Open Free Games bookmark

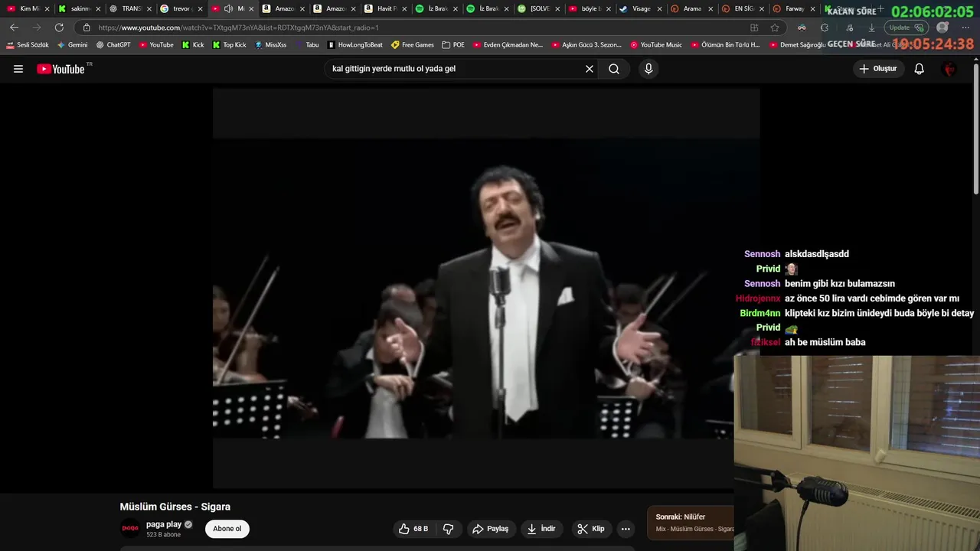412,45
